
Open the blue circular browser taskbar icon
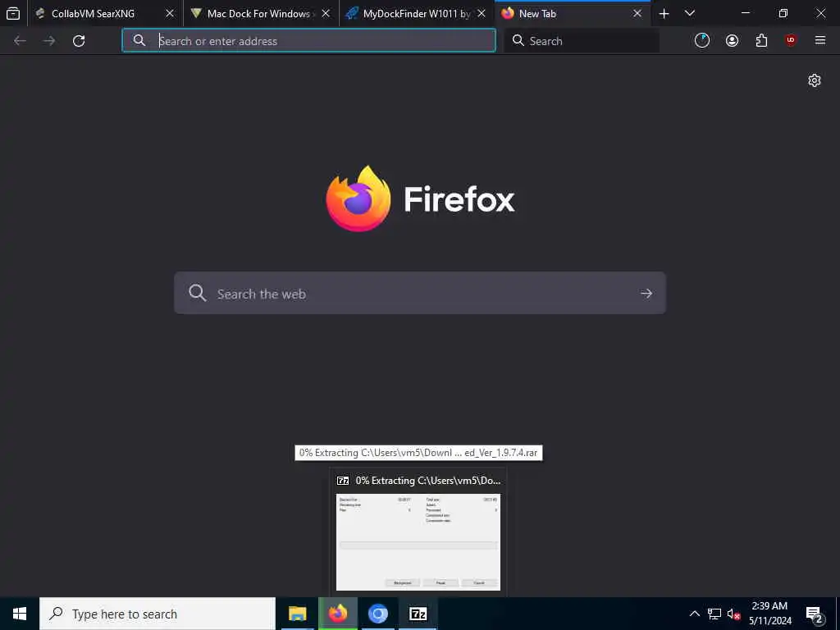pyautogui.click(x=377, y=614)
